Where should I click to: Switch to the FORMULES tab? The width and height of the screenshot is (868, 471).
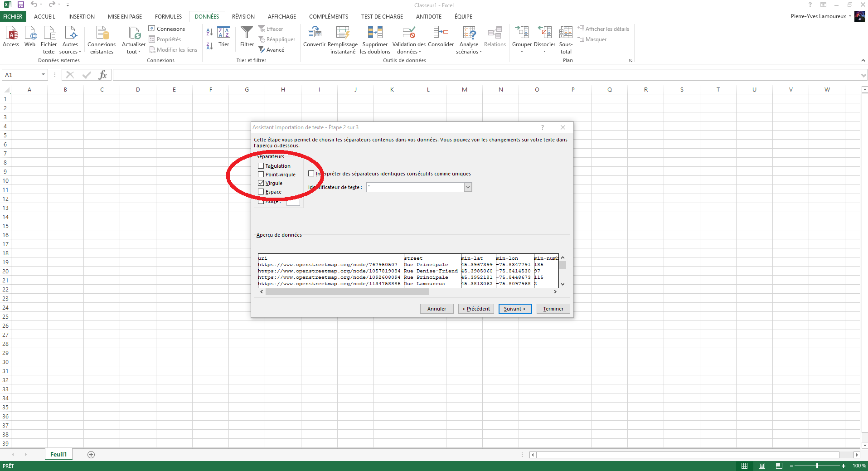click(168, 16)
